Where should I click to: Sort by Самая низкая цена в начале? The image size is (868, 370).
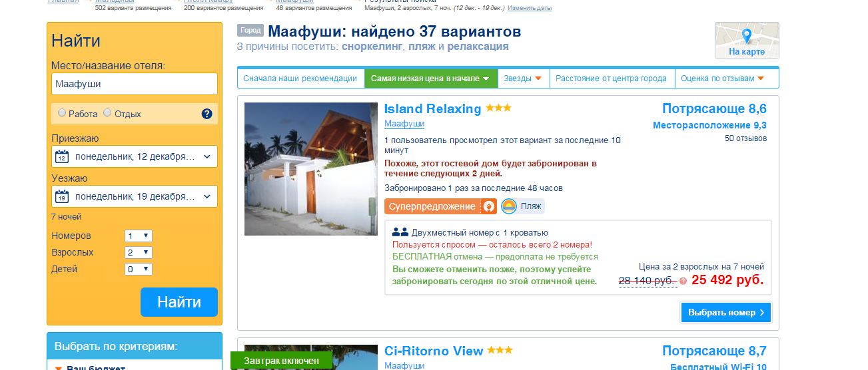point(431,79)
